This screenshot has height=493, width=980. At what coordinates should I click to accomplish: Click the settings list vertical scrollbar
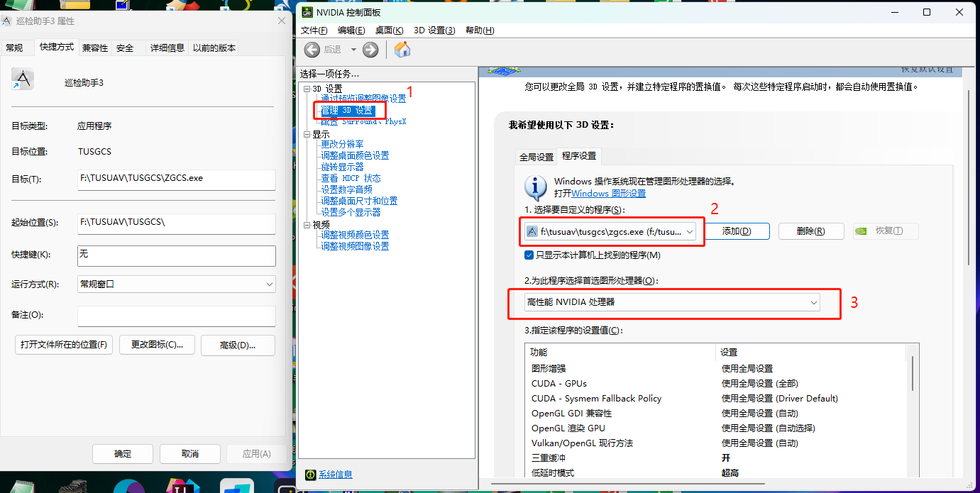tap(913, 373)
